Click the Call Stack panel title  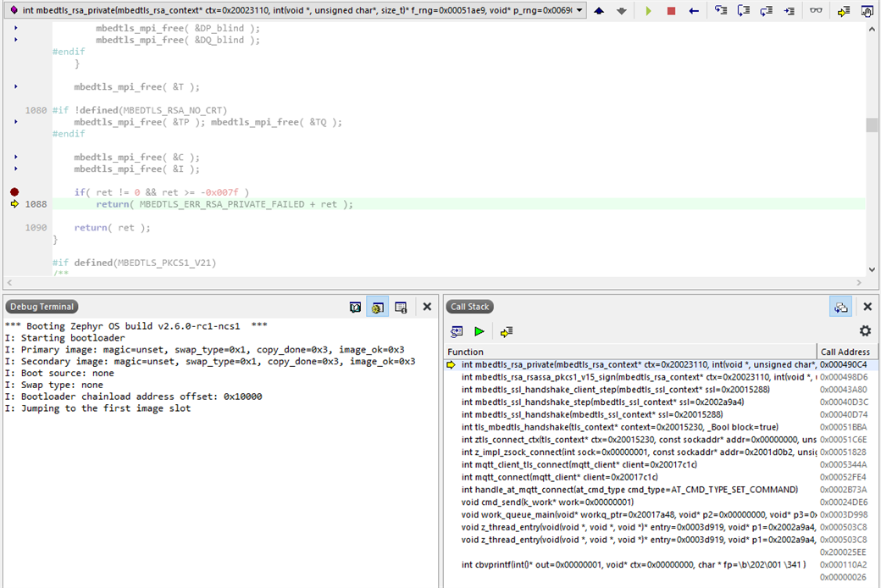click(469, 307)
